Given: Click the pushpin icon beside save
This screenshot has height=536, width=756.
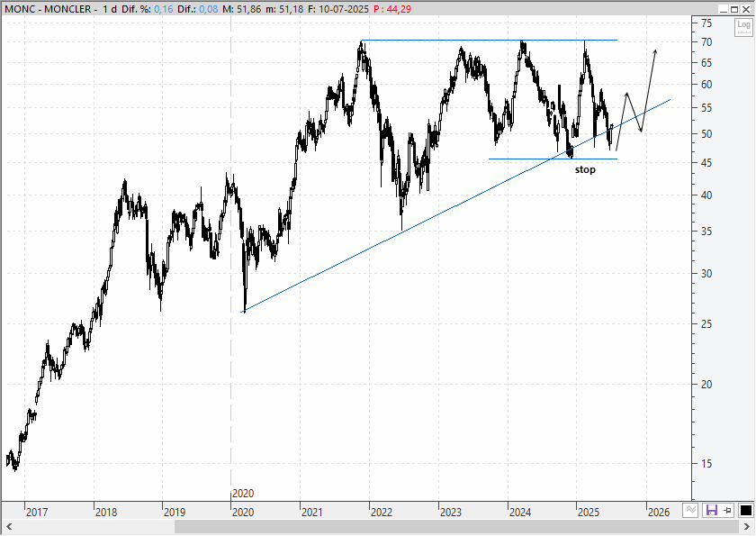Looking at the screenshot, I should pyautogui.click(x=727, y=510).
